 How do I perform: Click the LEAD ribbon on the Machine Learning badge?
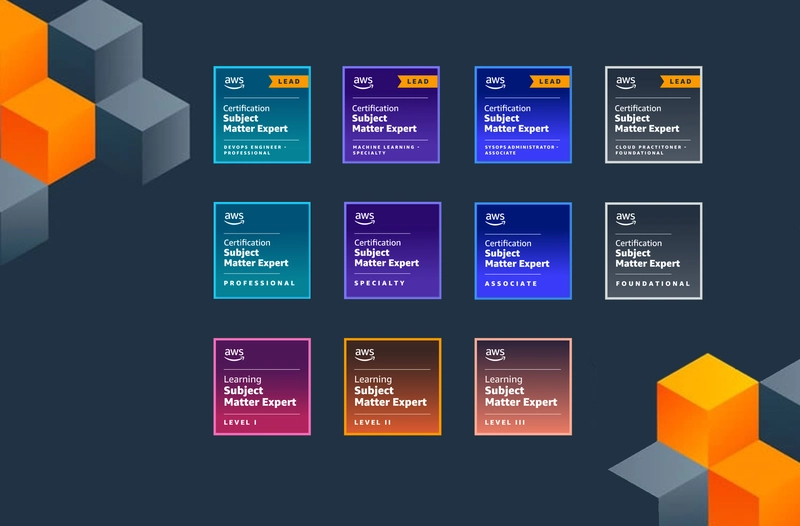[x=416, y=82]
